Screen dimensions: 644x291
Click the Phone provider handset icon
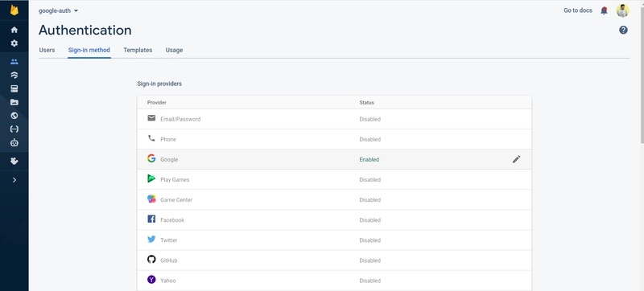click(x=151, y=138)
